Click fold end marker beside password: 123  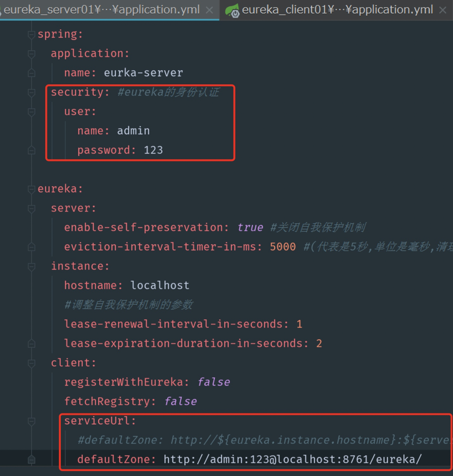pyautogui.click(x=31, y=151)
